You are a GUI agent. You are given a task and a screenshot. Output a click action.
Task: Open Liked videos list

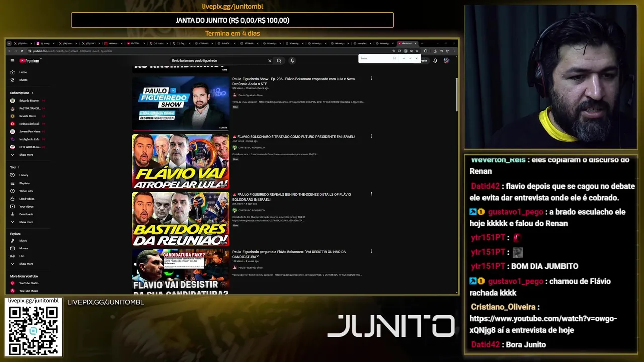23,199
